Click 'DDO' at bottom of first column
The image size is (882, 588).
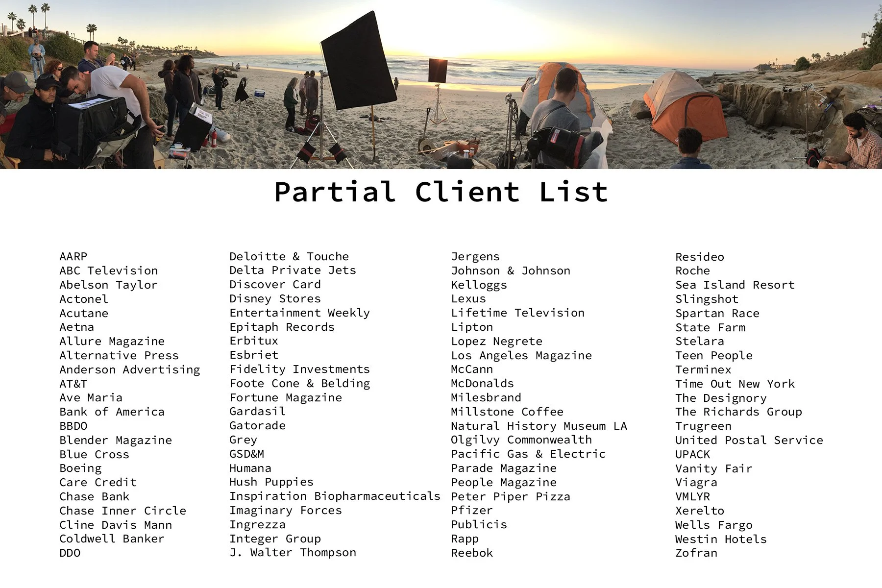[70, 553]
